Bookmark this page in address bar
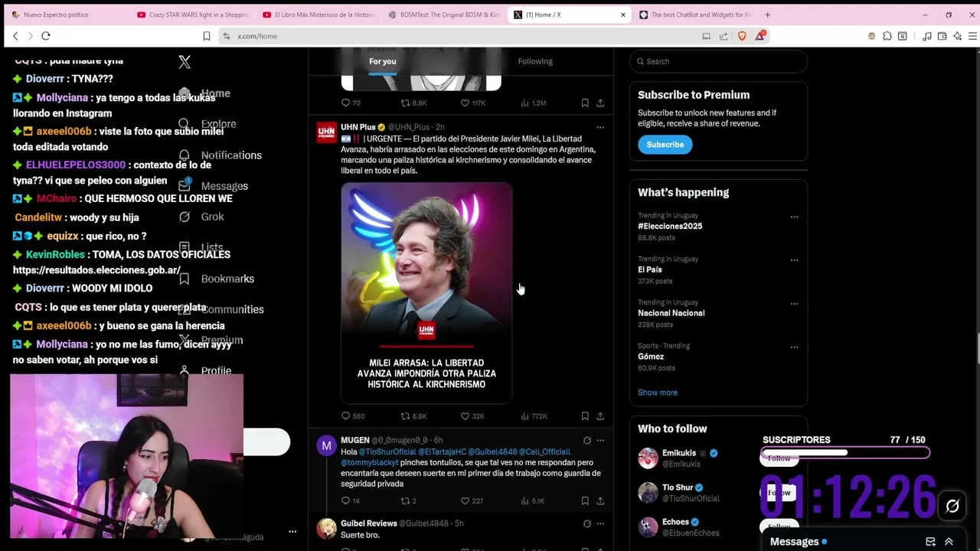Image resolution: width=980 pixels, height=551 pixels. pyautogui.click(x=206, y=36)
